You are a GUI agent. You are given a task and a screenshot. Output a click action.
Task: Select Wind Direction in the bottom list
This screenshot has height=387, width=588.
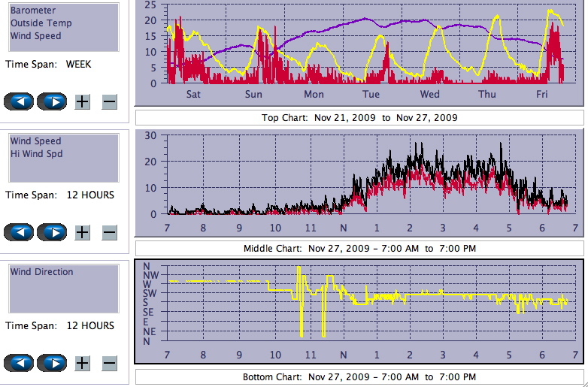[x=42, y=272]
